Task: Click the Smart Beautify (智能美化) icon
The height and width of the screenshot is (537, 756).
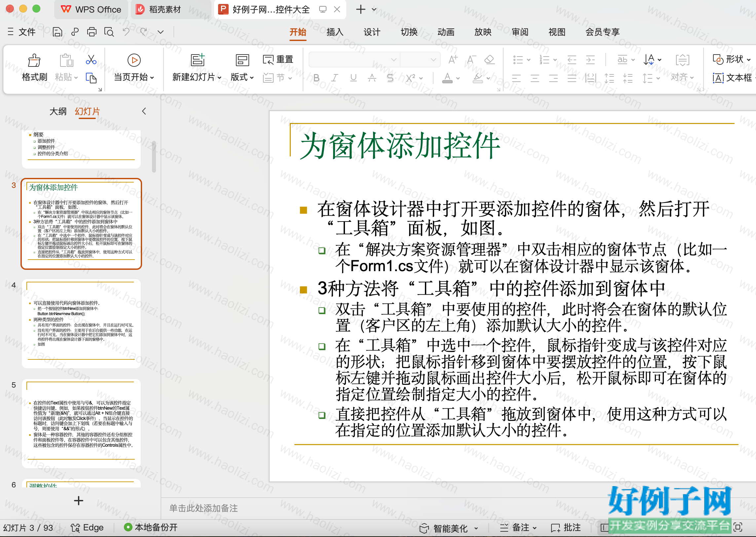Action: click(424, 528)
